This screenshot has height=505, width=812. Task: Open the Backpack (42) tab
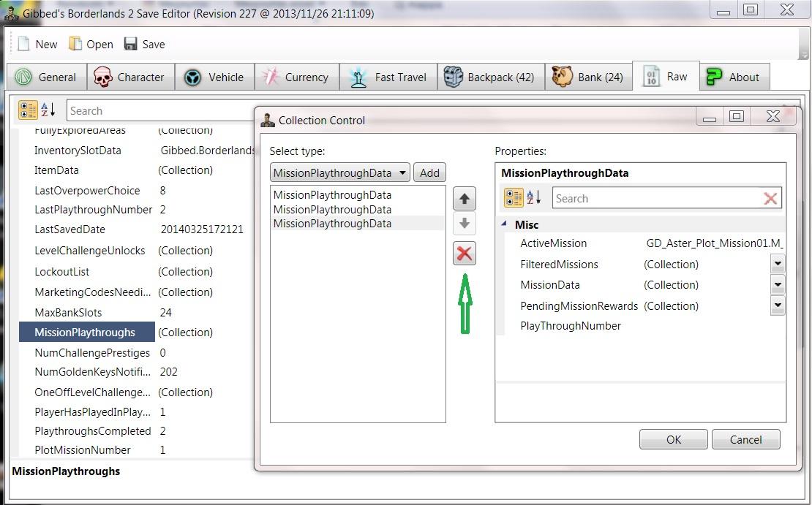click(491, 77)
